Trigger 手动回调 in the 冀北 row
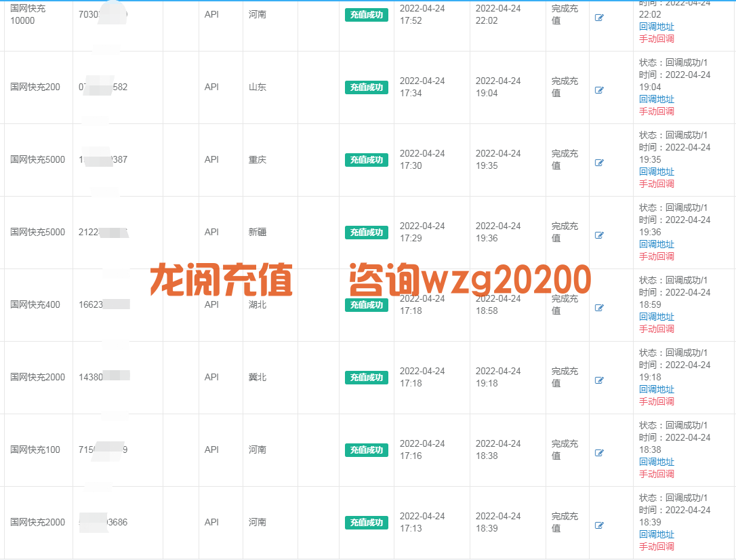 point(656,401)
